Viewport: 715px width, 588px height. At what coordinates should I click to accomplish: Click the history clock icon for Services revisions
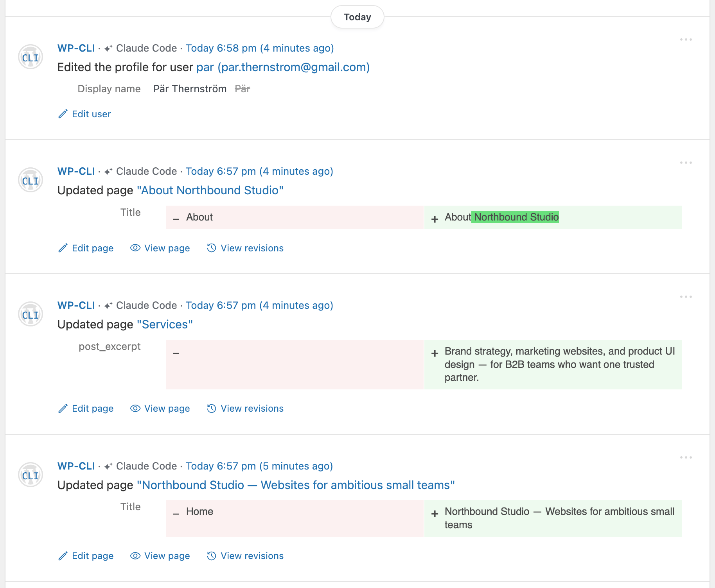pyautogui.click(x=212, y=408)
